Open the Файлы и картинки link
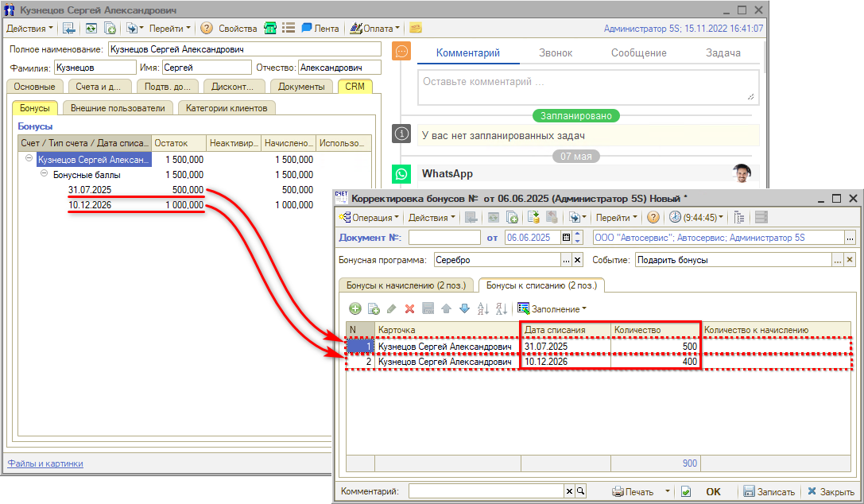 (45, 463)
